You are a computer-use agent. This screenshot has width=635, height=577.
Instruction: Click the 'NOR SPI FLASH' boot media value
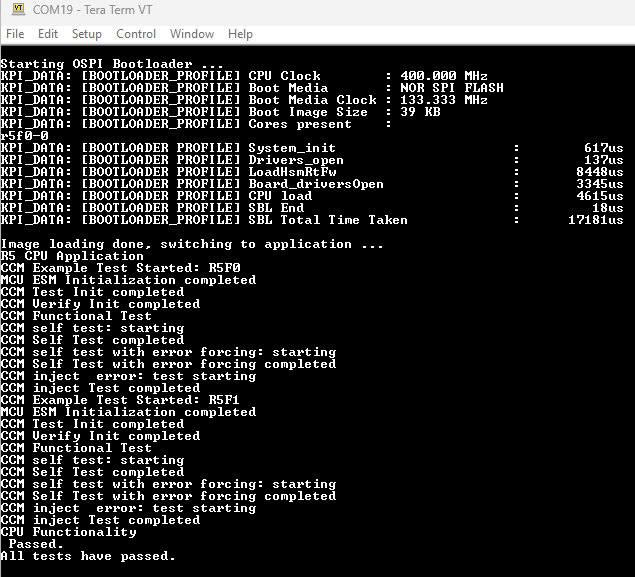(452, 88)
